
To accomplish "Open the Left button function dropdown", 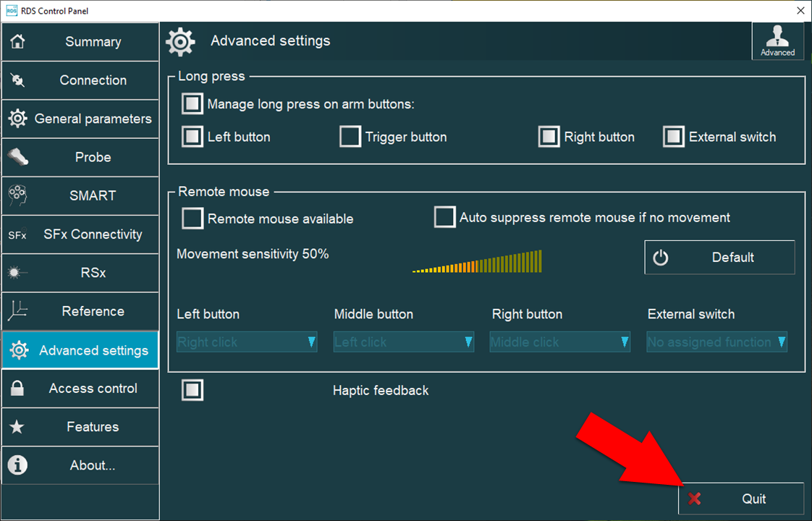I will click(247, 342).
